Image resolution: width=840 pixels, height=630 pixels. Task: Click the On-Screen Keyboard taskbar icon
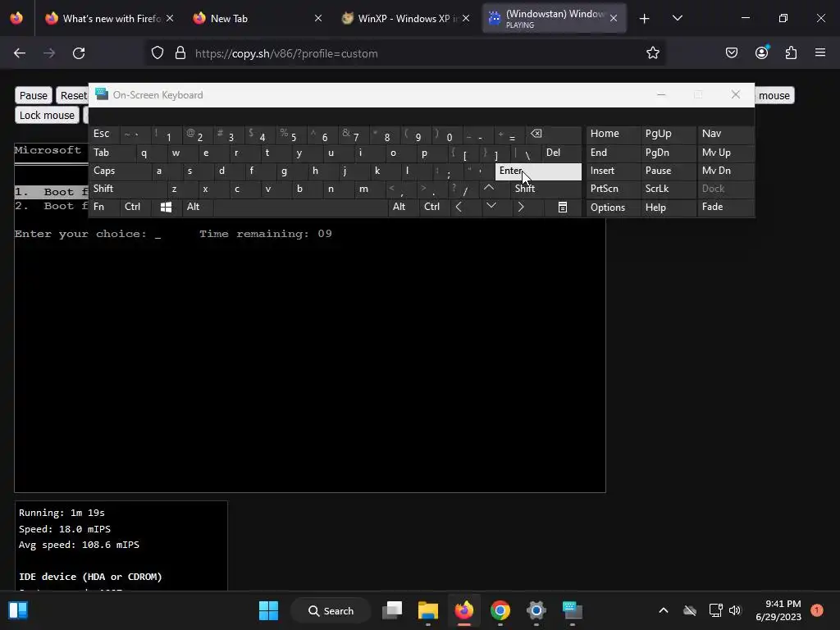point(572,610)
